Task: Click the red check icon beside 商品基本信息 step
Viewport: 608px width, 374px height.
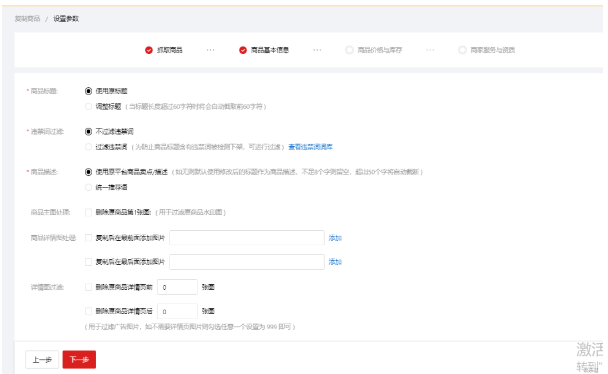Action: [x=243, y=50]
